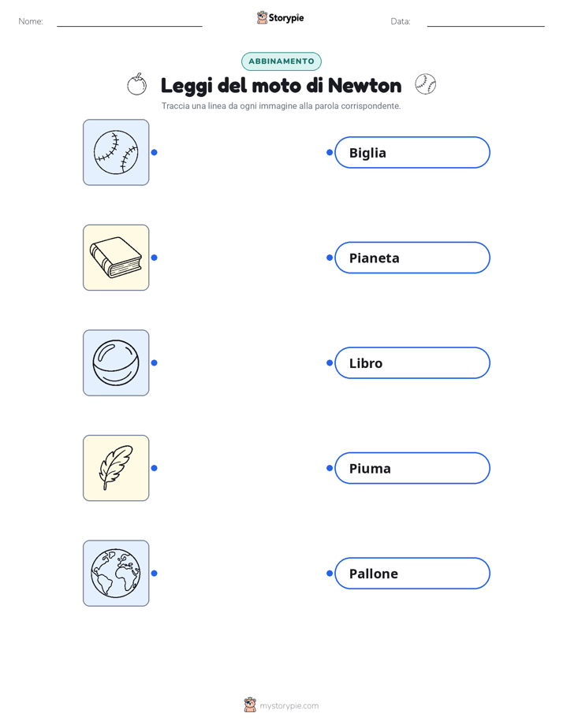Select the marble sphere picture card
The width and height of the screenshot is (563, 728).
116,362
